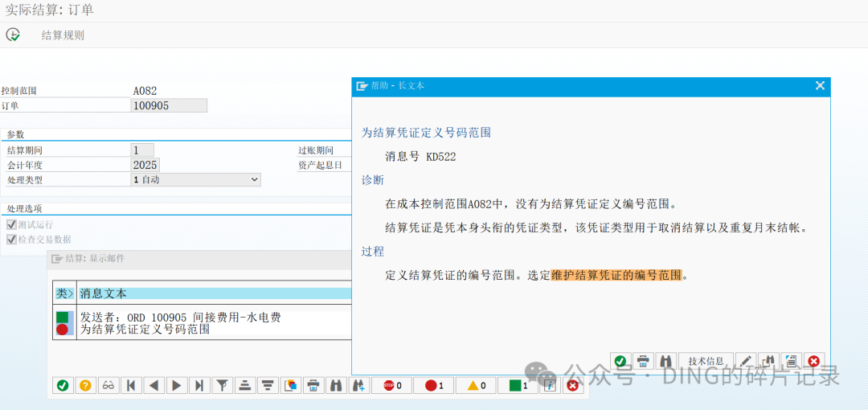Cancel message list with red X icon
Viewport: 868px width, 410px height.
point(572,384)
